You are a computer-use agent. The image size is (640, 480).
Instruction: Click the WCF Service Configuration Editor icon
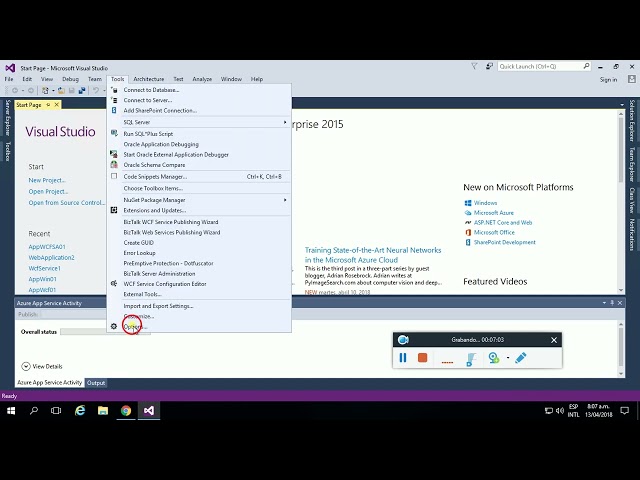pyautogui.click(x=114, y=283)
